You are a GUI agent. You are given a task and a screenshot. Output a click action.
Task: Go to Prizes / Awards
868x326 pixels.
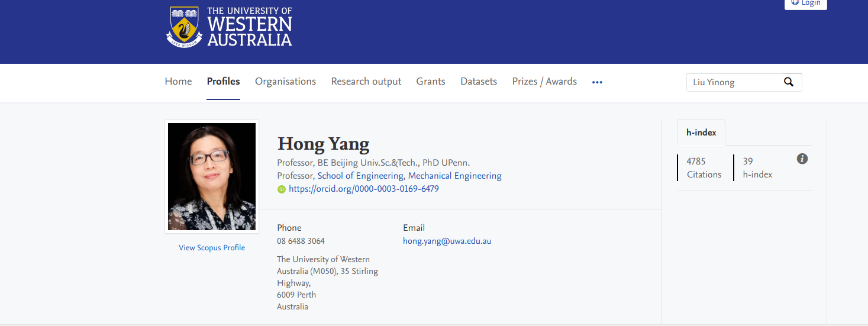544,82
